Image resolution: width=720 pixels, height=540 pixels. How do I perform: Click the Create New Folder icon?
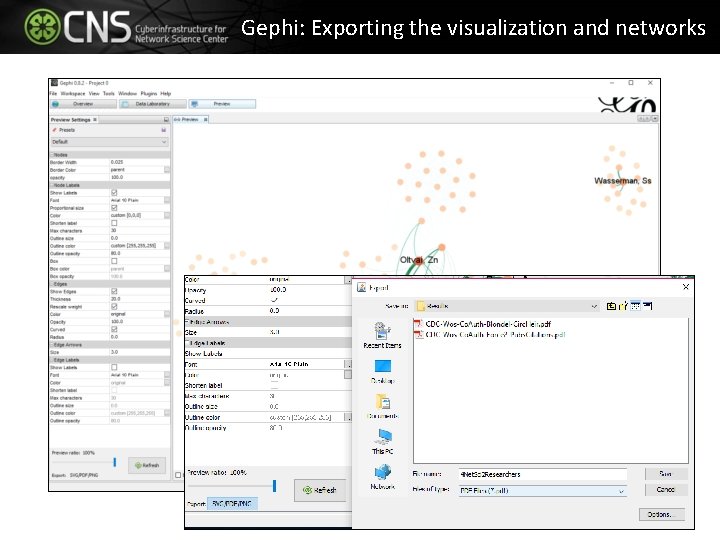623,306
